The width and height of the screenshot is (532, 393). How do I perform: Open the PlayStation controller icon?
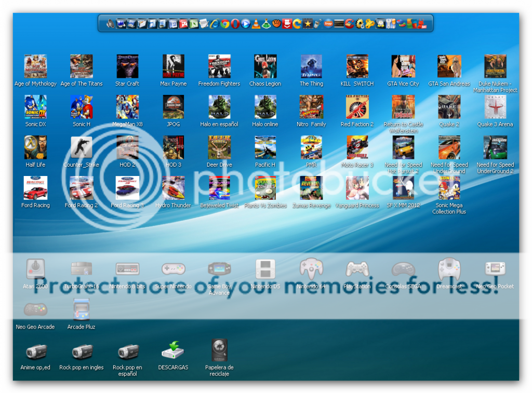pyautogui.click(x=357, y=269)
